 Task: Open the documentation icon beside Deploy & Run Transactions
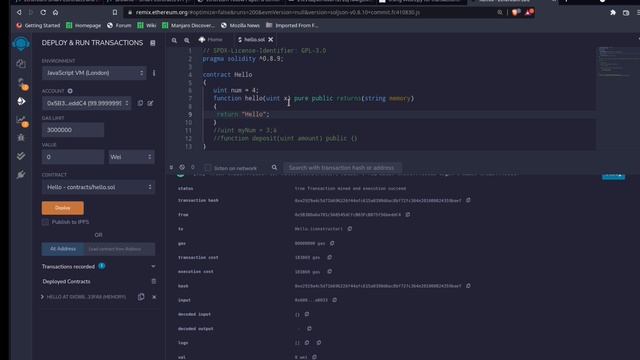[153, 43]
